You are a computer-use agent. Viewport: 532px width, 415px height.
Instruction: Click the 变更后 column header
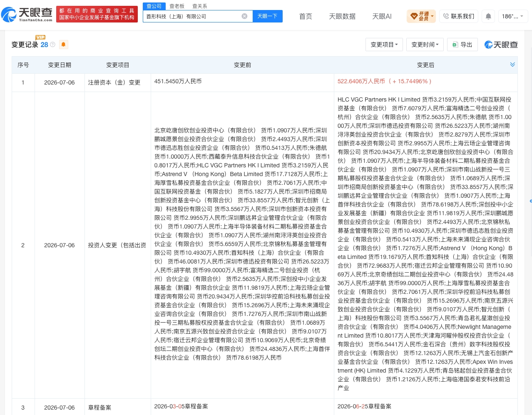pyautogui.click(x=425, y=65)
